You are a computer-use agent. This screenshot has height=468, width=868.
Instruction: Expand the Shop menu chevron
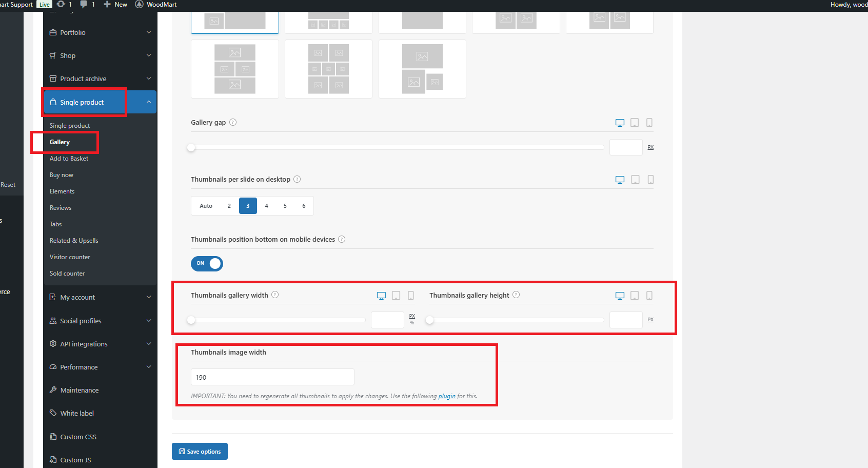click(149, 55)
